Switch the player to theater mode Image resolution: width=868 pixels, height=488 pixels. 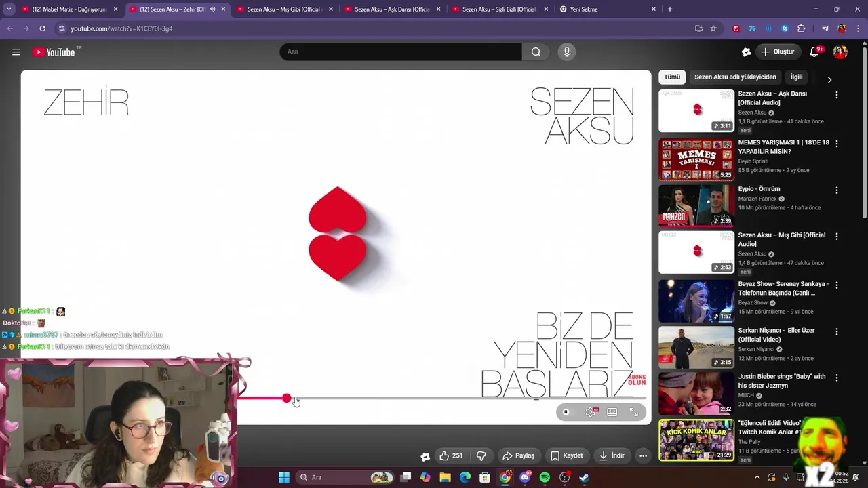(x=612, y=412)
